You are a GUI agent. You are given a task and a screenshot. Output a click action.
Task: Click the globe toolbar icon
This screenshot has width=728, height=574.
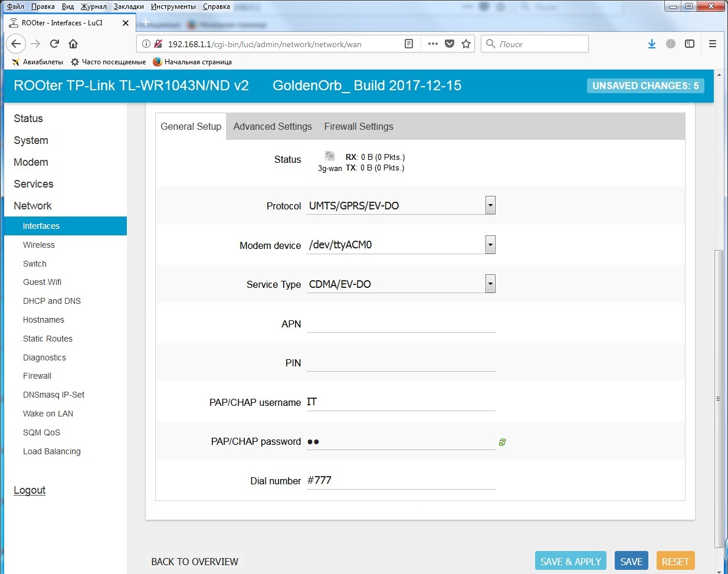tap(671, 44)
